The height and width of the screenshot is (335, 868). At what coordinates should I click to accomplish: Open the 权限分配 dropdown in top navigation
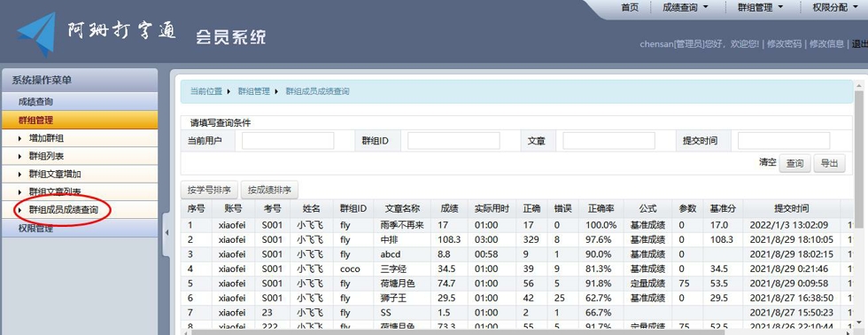click(833, 8)
